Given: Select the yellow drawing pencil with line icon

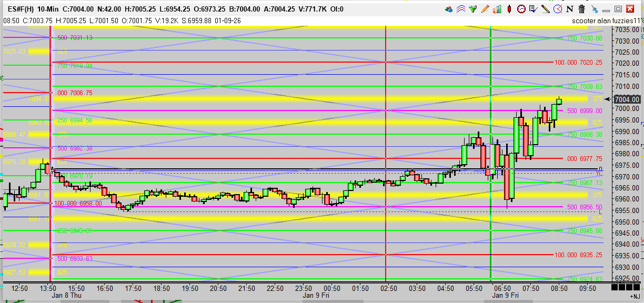Looking at the screenshot, I should (545, 9).
